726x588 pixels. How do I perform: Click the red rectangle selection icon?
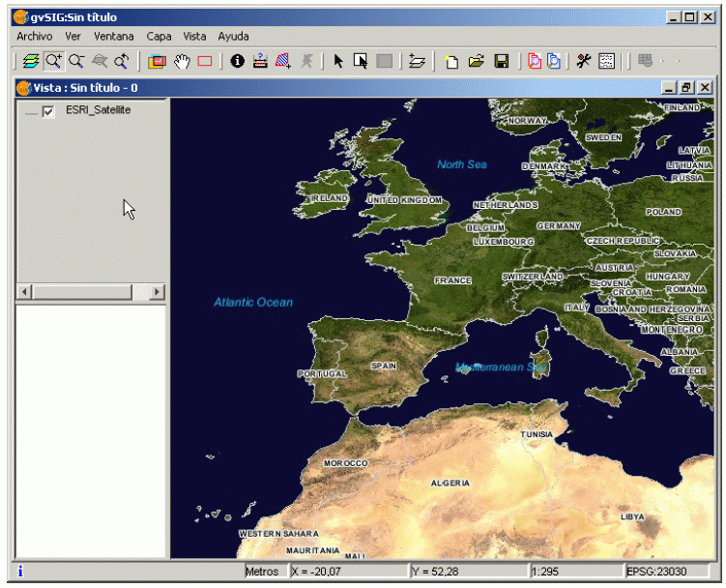click(x=205, y=61)
